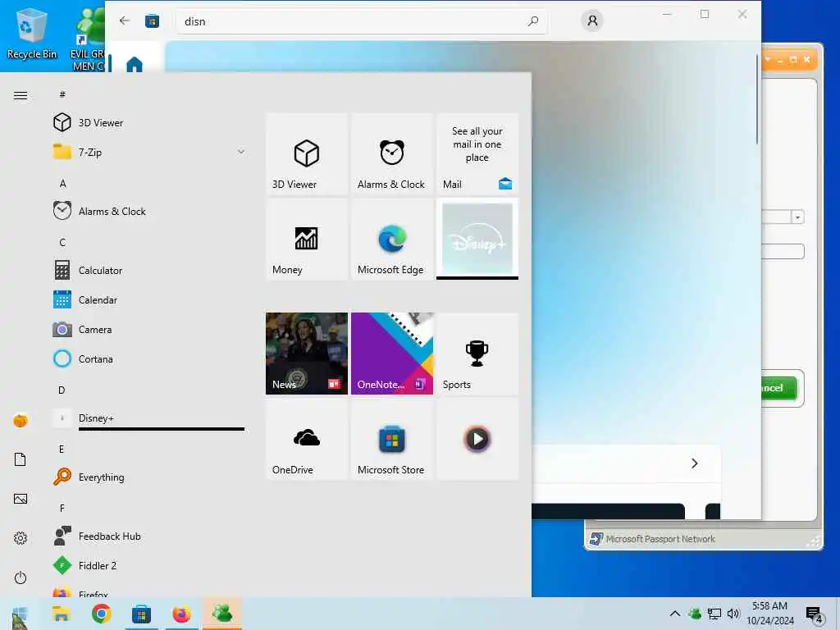Expand the 7-Zip folder chevron

[241, 152]
